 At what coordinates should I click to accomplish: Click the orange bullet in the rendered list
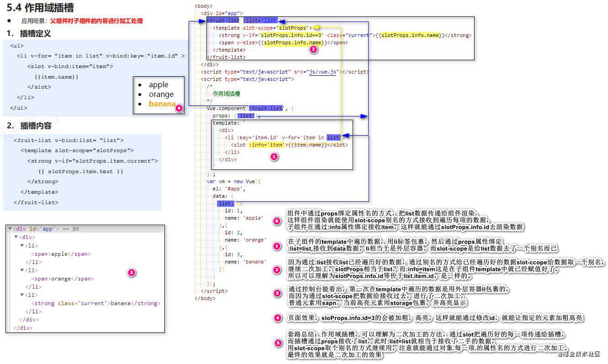161,94
